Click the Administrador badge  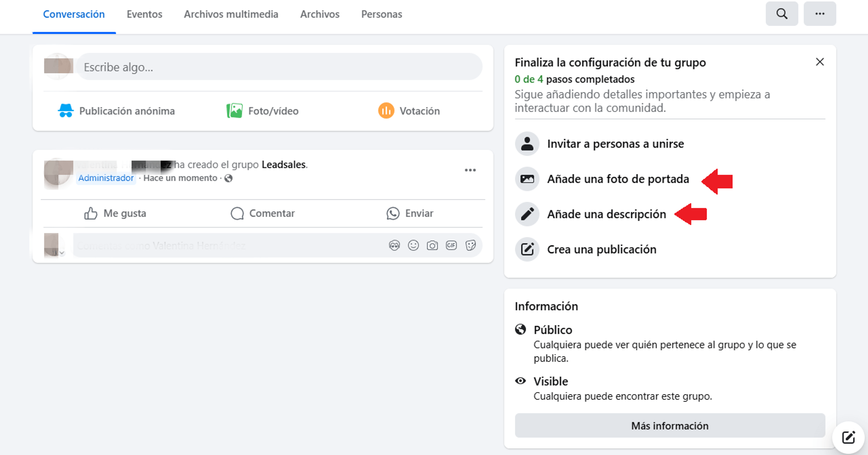coord(106,178)
